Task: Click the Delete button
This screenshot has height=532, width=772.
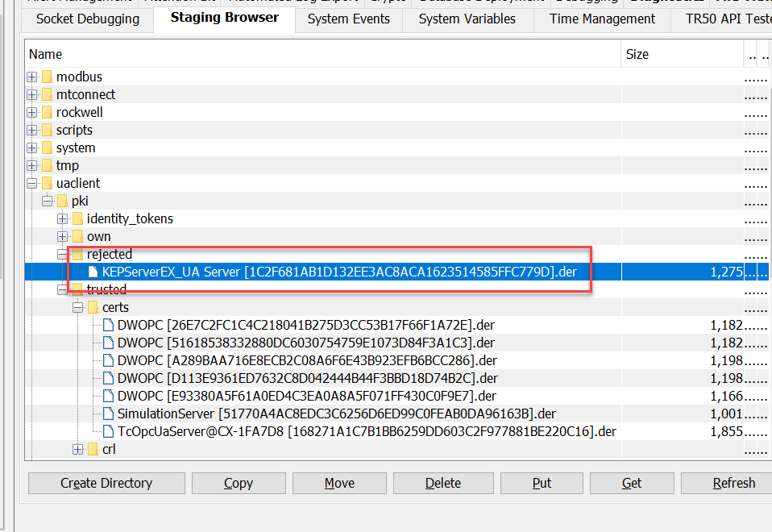Action: [x=442, y=483]
